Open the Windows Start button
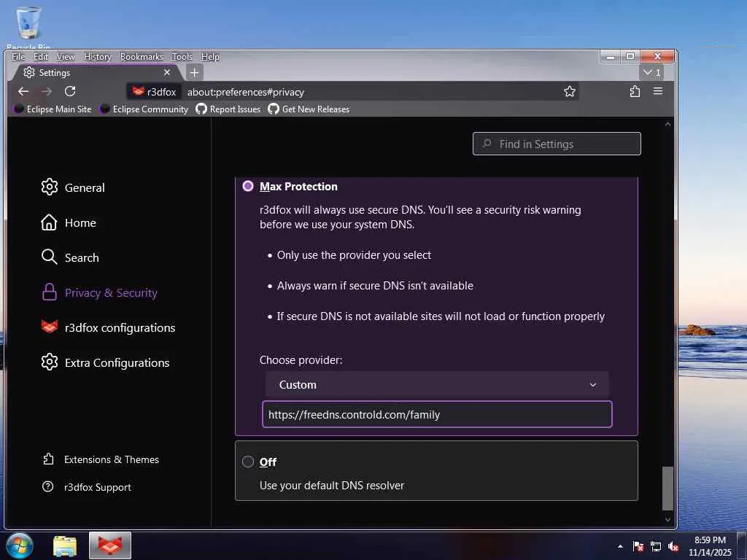Screen dimensions: 747x560 [20, 545]
